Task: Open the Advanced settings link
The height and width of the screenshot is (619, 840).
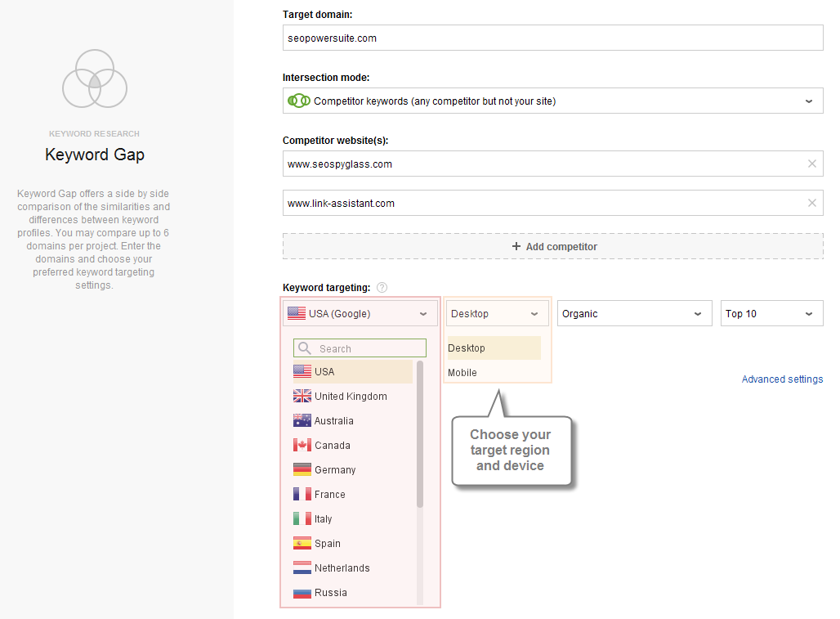Action: point(782,379)
